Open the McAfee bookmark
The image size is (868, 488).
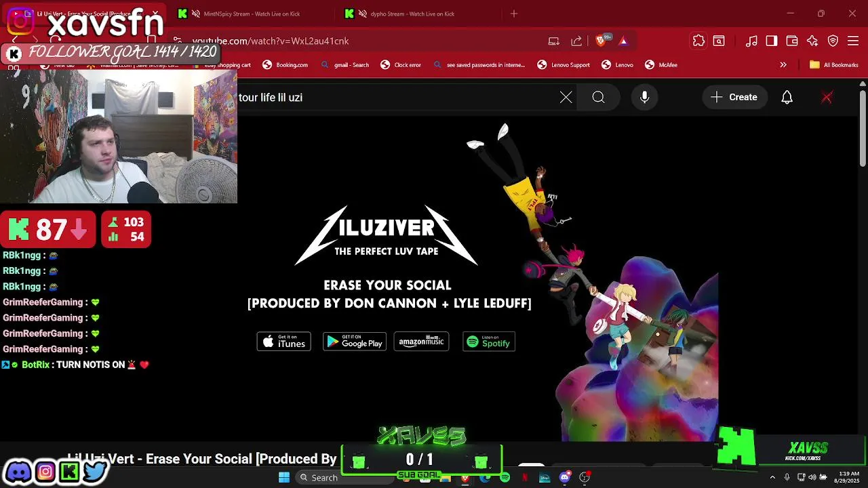[x=661, y=65]
